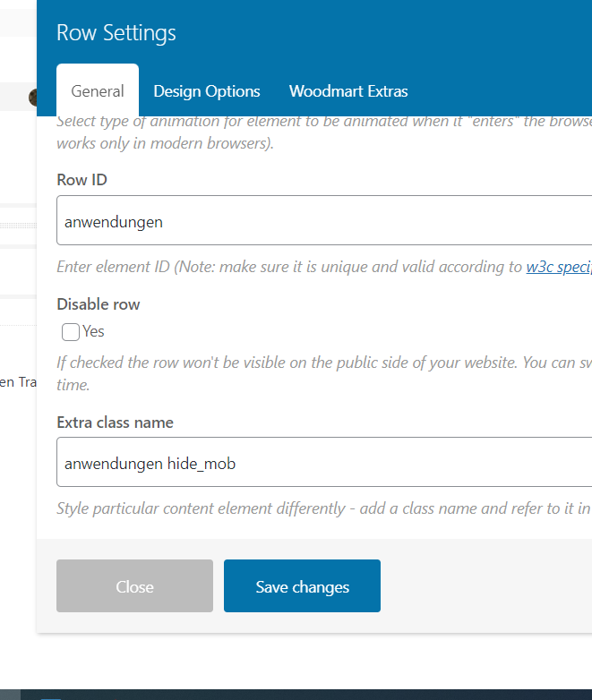Click the truncated Tra text behind the panel
Viewport: 592px width, 700px height.
(x=20, y=382)
